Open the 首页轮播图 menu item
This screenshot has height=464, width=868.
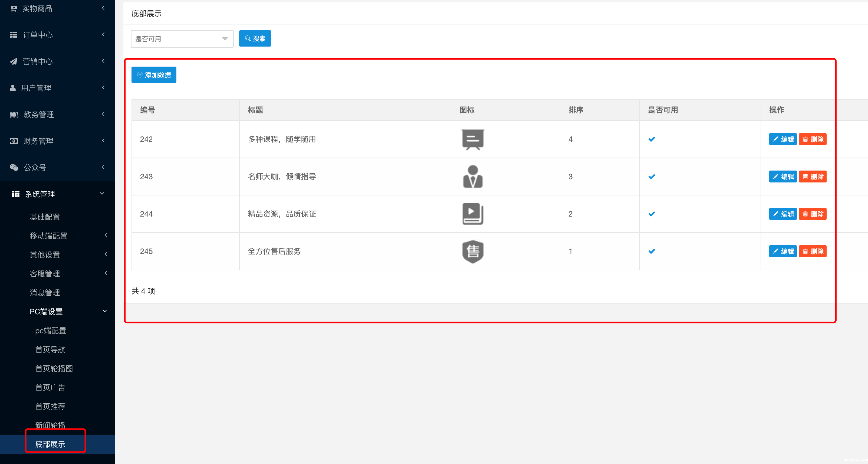point(54,368)
